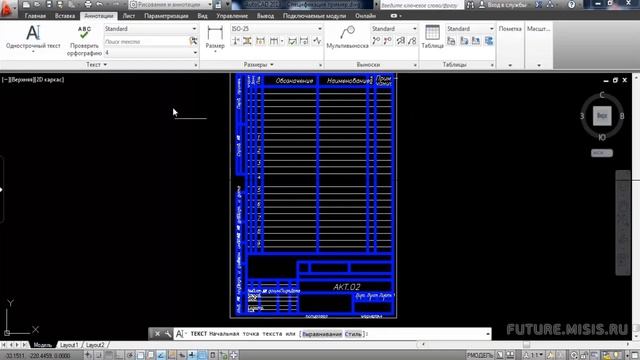
Task: Click the Update dimension icon in Размеры panel
Action: (x=304, y=41)
